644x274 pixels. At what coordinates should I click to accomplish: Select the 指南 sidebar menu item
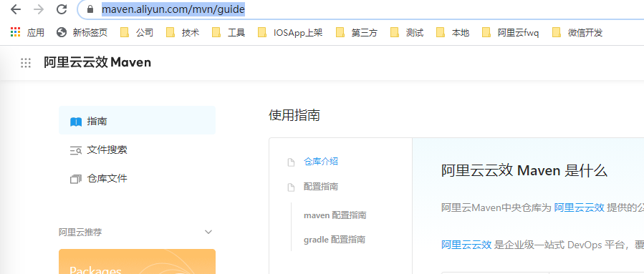137,121
